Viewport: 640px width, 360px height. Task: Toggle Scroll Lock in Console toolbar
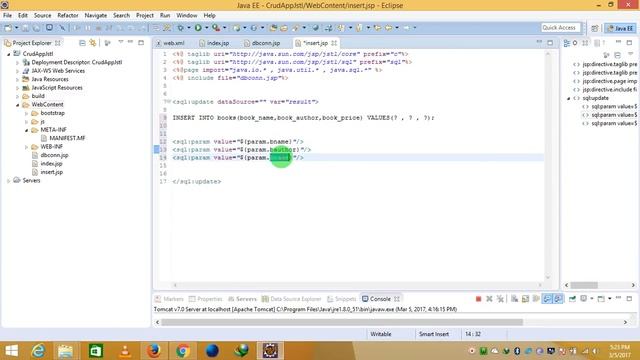pos(525,299)
